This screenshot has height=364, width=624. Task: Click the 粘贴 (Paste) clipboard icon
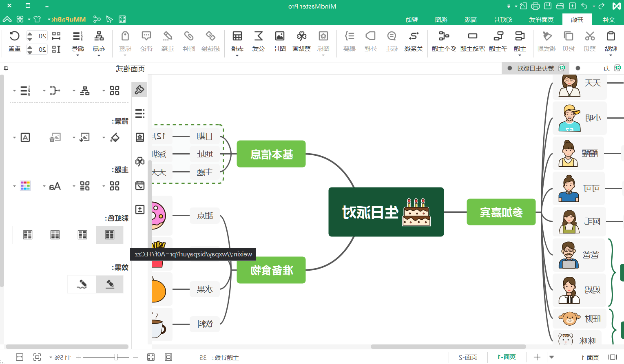click(x=611, y=36)
